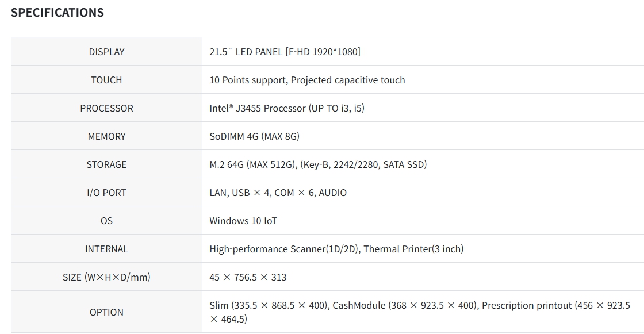Click the DISPLAY row label
Viewport: 644px width, 334px height.
click(x=106, y=52)
